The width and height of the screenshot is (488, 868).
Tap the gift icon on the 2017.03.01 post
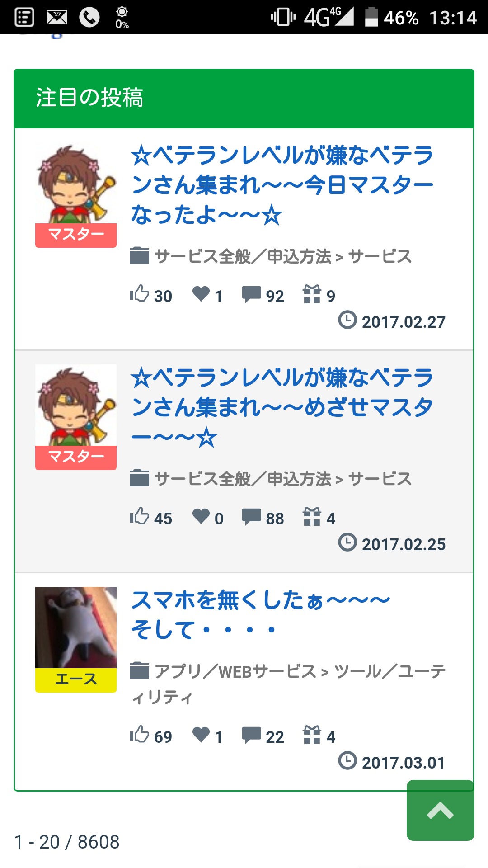click(x=312, y=735)
